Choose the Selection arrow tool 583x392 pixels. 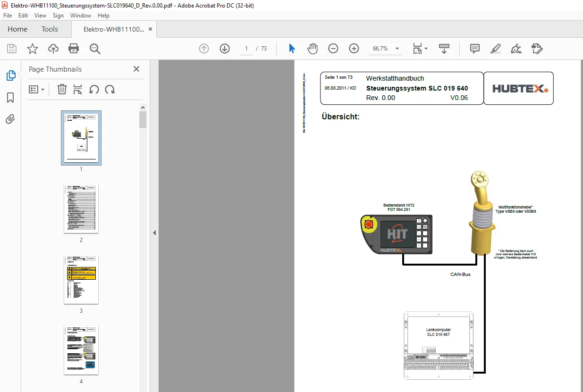(x=292, y=49)
